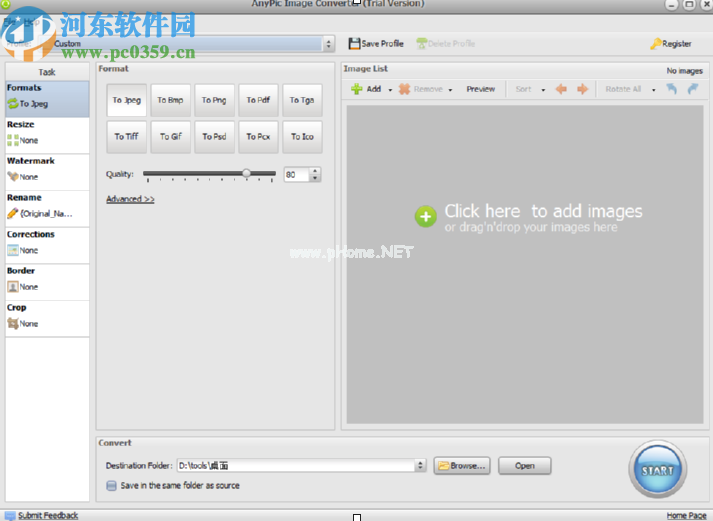Click the Browse... folder button

pos(460,465)
